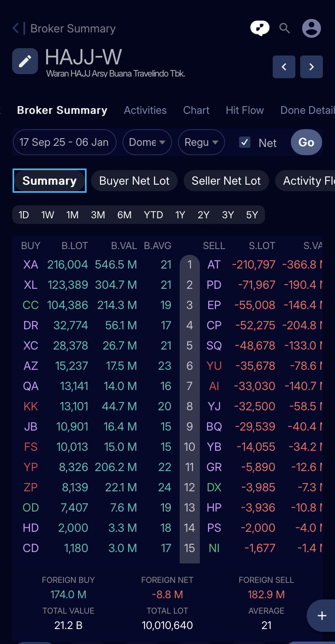The image size is (335, 644).
Task: Tap the floating plus button
Action: 322,616
